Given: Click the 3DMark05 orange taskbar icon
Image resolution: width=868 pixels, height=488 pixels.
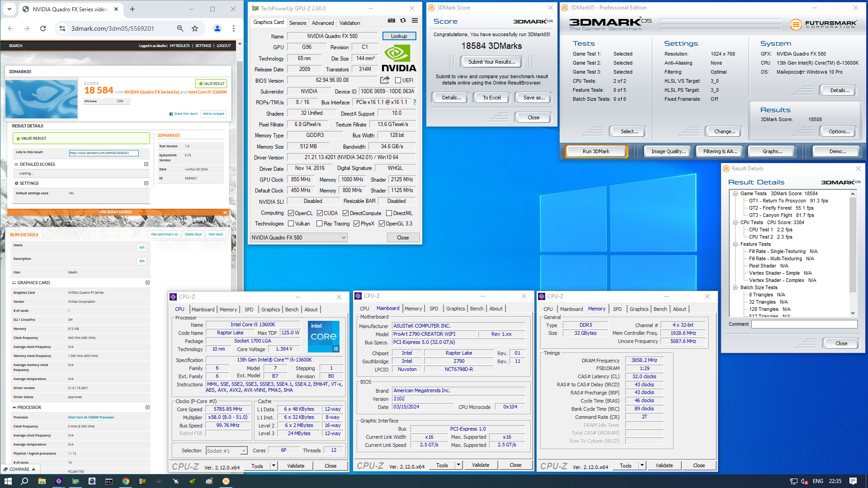Looking at the screenshot, I should point(226,481).
